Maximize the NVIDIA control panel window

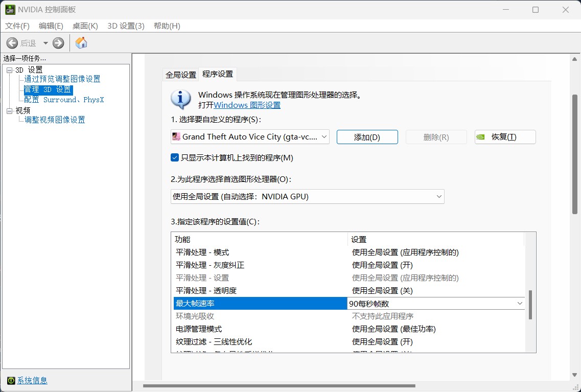(x=536, y=10)
